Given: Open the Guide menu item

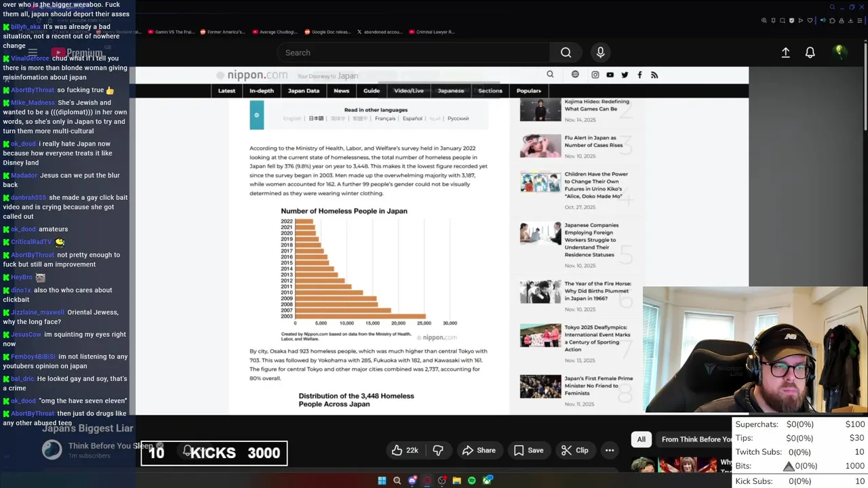Looking at the screenshot, I should (x=372, y=90).
